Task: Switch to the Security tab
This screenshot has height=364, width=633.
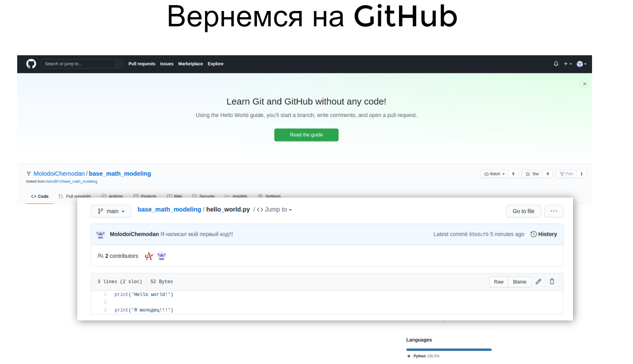Action: tap(203, 196)
